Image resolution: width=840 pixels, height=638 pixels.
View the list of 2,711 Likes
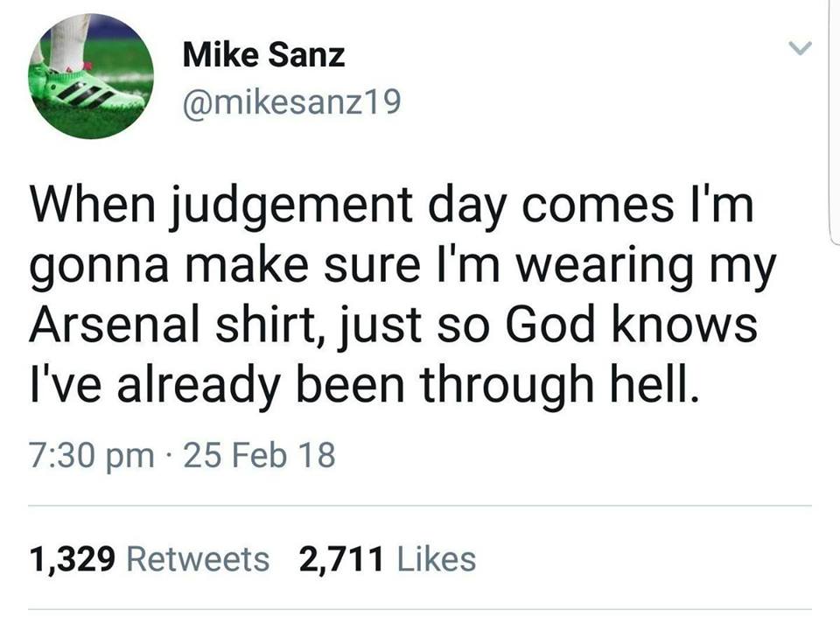pos(388,559)
